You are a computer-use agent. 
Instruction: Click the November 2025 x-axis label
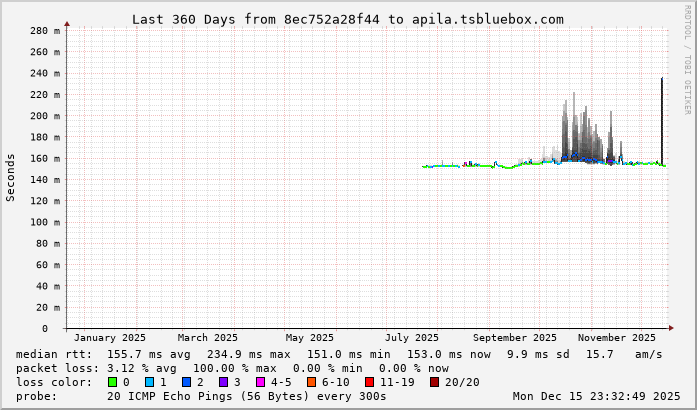pyautogui.click(x=617, y=338)
